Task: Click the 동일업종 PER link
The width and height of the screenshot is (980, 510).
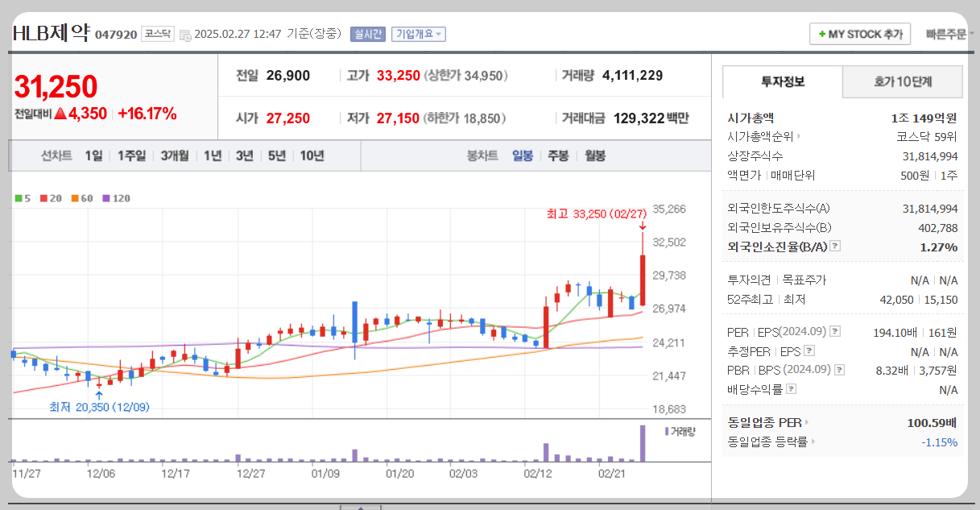Action: (x=764, y=422)
